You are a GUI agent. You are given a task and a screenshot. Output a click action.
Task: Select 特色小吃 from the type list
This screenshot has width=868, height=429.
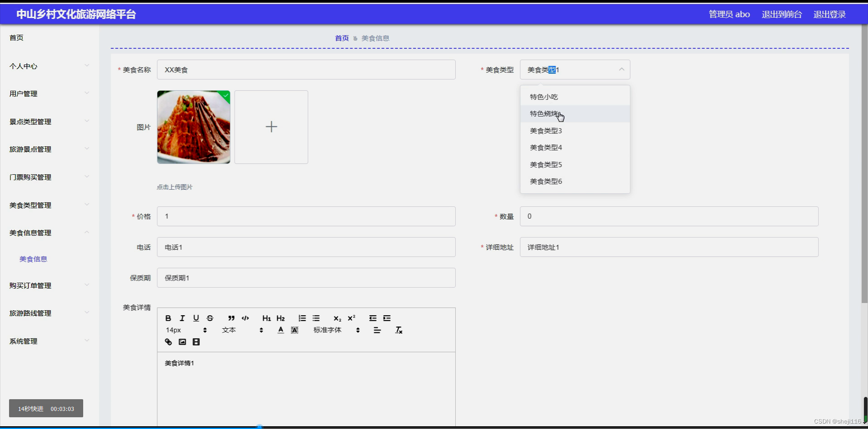(544, 96)
